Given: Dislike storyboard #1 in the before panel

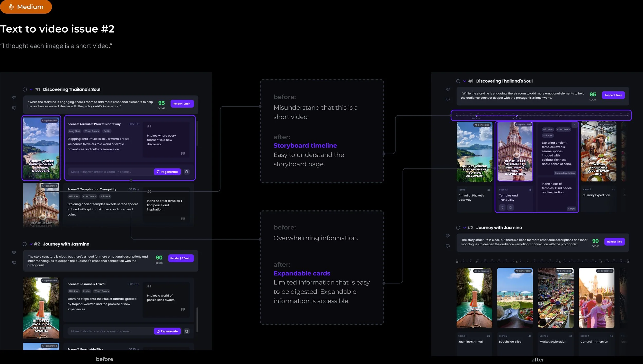Looking at the screenshot, I should coord(14,108).
